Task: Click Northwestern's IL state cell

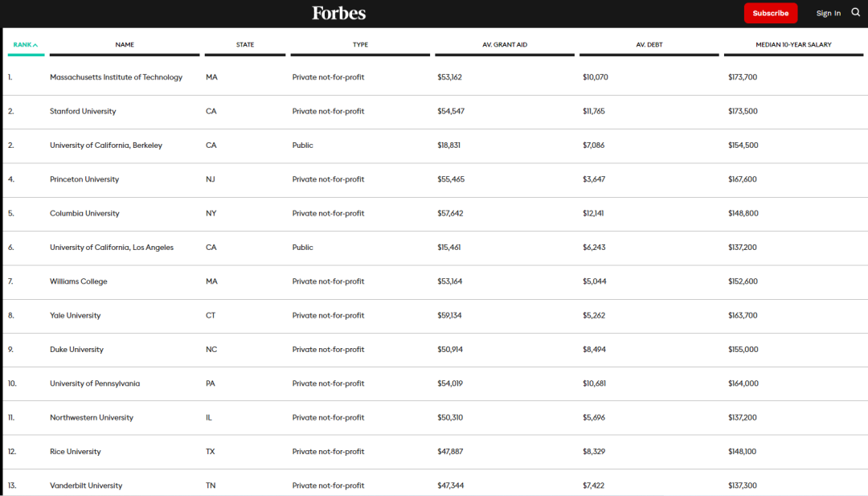Action: (209, 417)
